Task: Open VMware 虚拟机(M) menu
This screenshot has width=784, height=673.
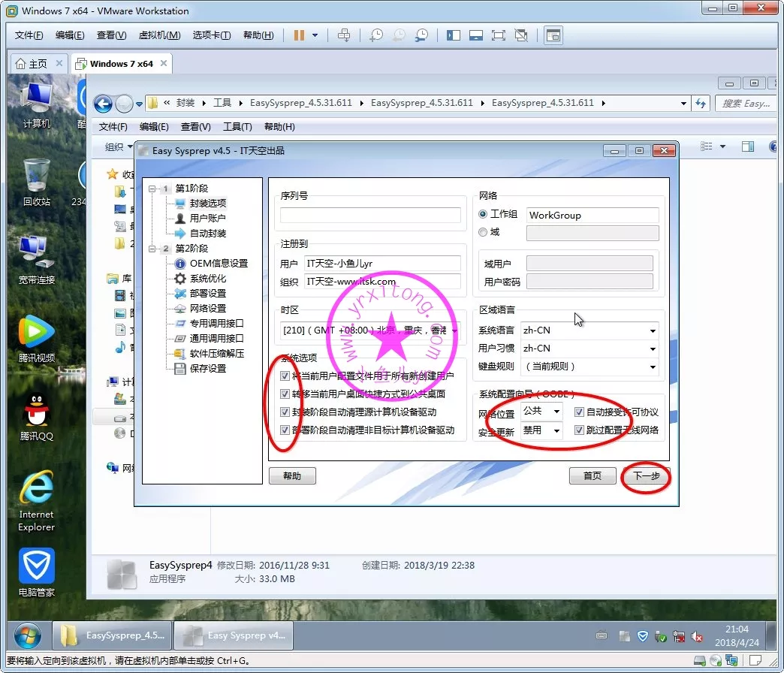Action: tap(159, 35)
